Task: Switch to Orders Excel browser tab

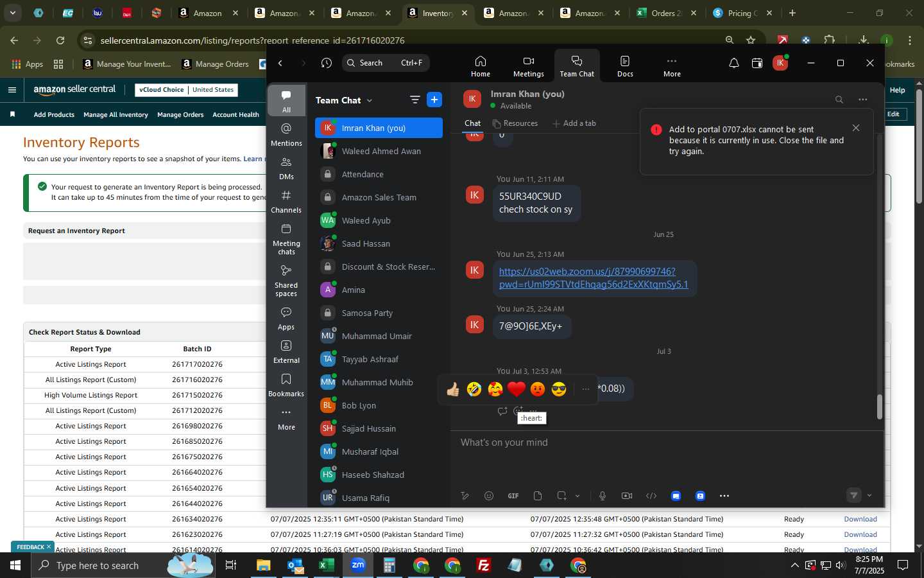Action: click(666, 13)
